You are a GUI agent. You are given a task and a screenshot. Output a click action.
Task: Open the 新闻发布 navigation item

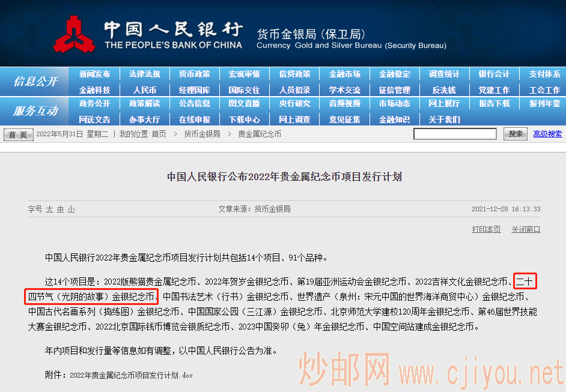coord(94,74)
